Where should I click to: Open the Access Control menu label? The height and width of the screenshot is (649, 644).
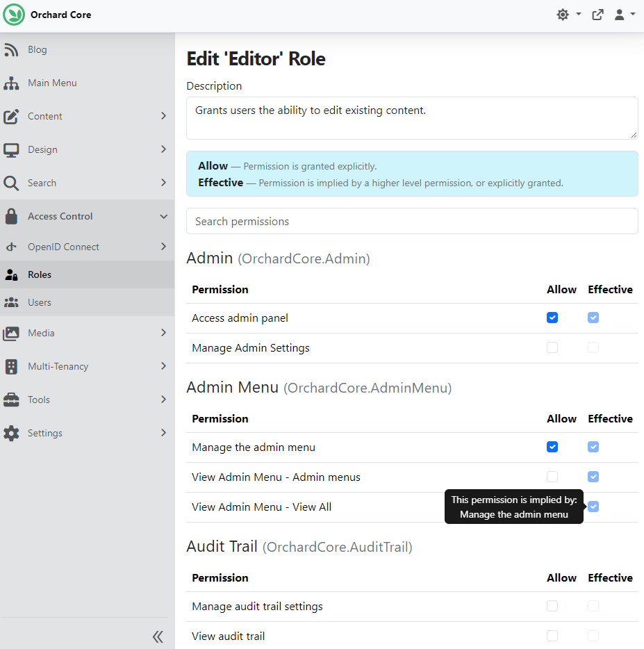(x=60, y=216)
